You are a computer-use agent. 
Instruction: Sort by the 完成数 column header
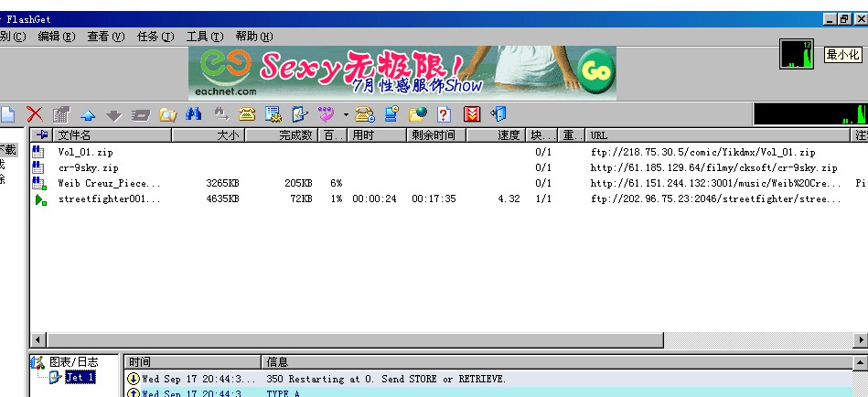[282, 135]
